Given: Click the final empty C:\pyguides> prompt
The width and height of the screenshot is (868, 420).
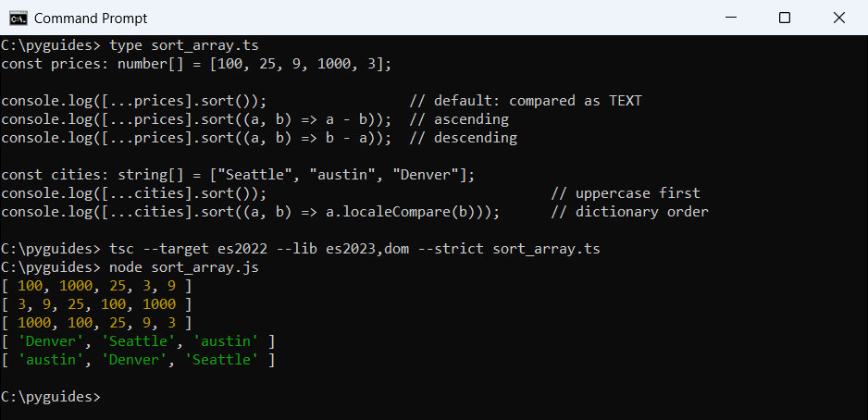Looking at the screenshot, I should point(51,397).
